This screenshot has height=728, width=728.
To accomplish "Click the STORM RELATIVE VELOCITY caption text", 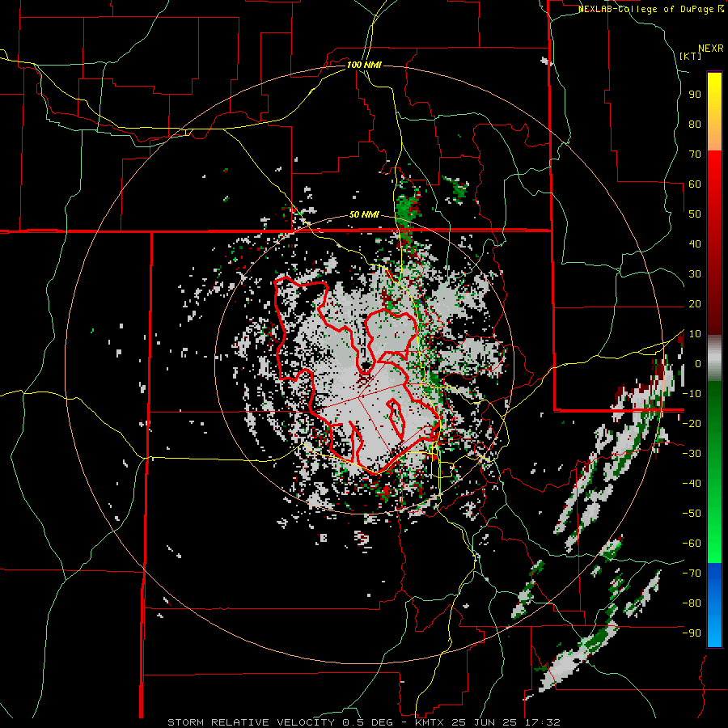I will coord(251,722).
